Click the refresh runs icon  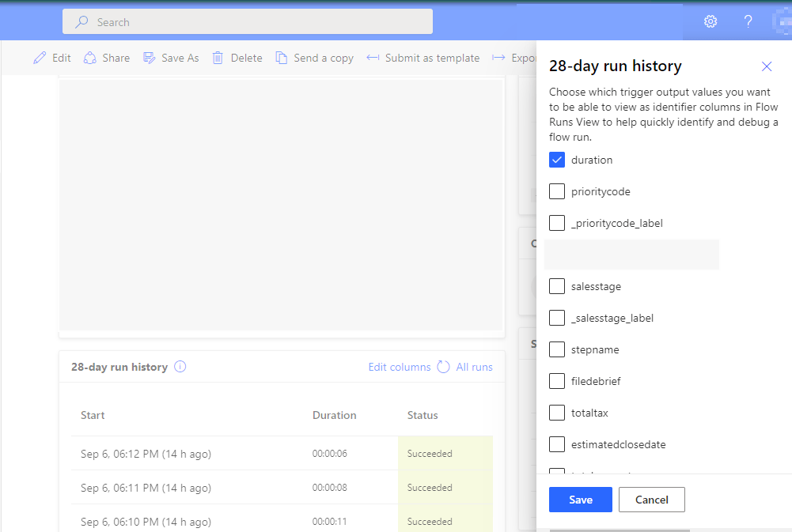click(443, 367)
